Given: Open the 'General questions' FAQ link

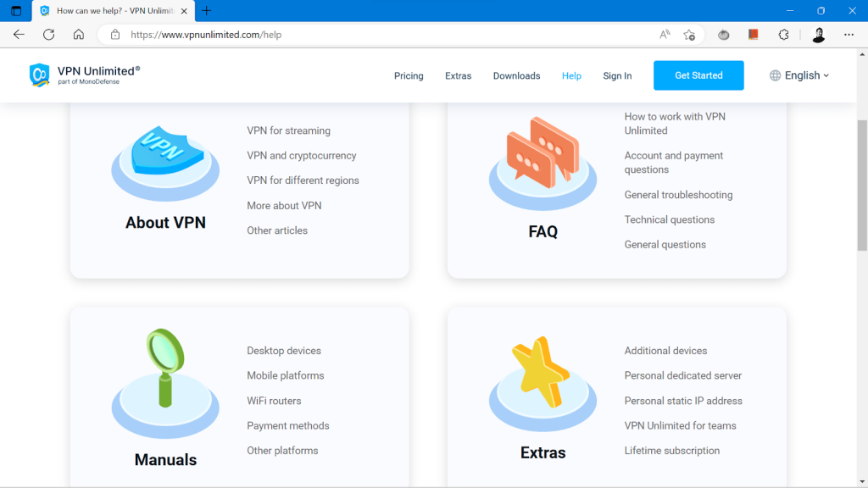Looking at the screenshot, I should (x=665, y=245).
